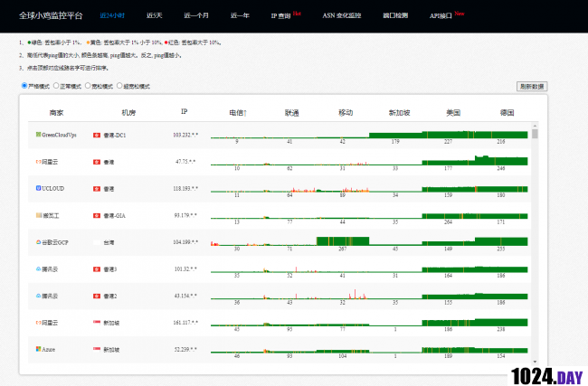The image size is (588, 386).
Task: Click Hong Kong flag beside 香港2
Action: [97, 297]
